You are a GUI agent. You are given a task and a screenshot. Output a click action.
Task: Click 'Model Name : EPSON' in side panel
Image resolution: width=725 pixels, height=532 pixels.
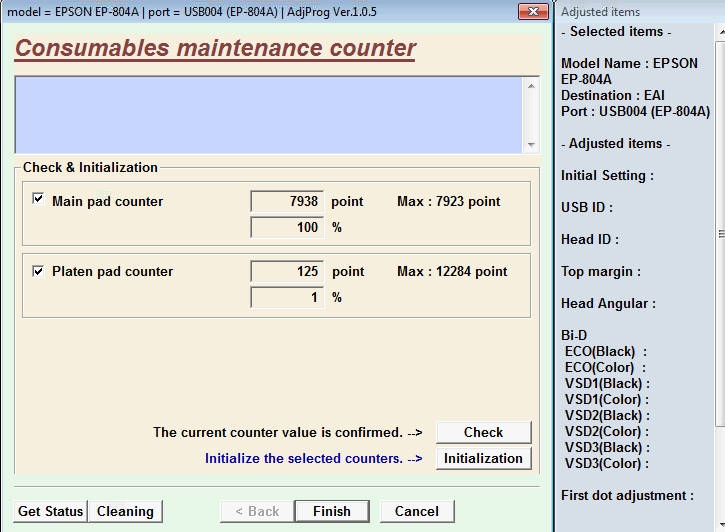tap(629, 63)
